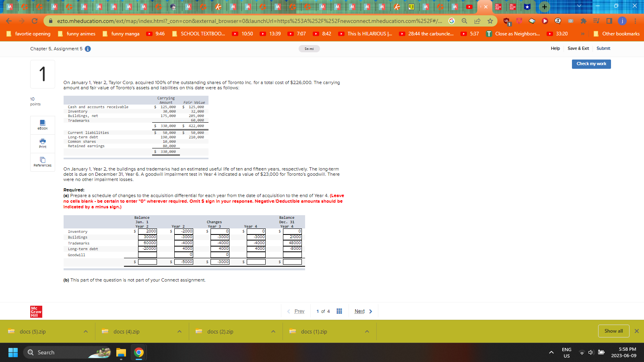
Task: Open a new browser tab with plus button
Action: tap(544, 6)
